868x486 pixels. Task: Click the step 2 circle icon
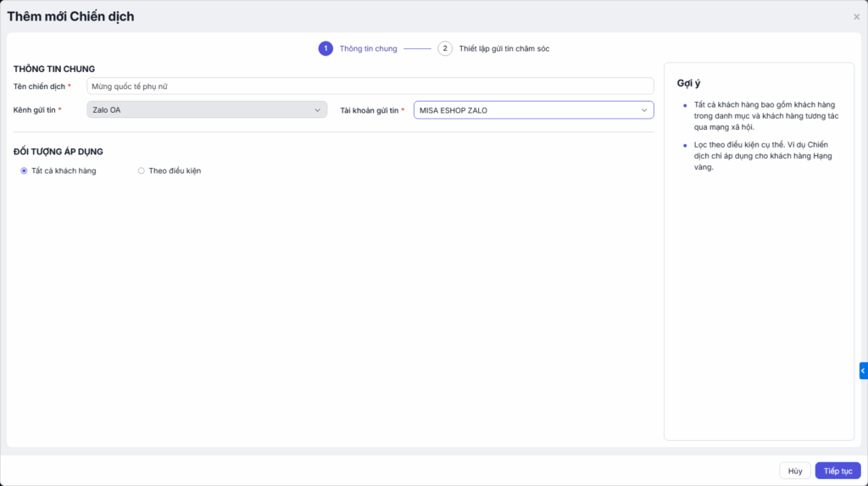[445, 48]
